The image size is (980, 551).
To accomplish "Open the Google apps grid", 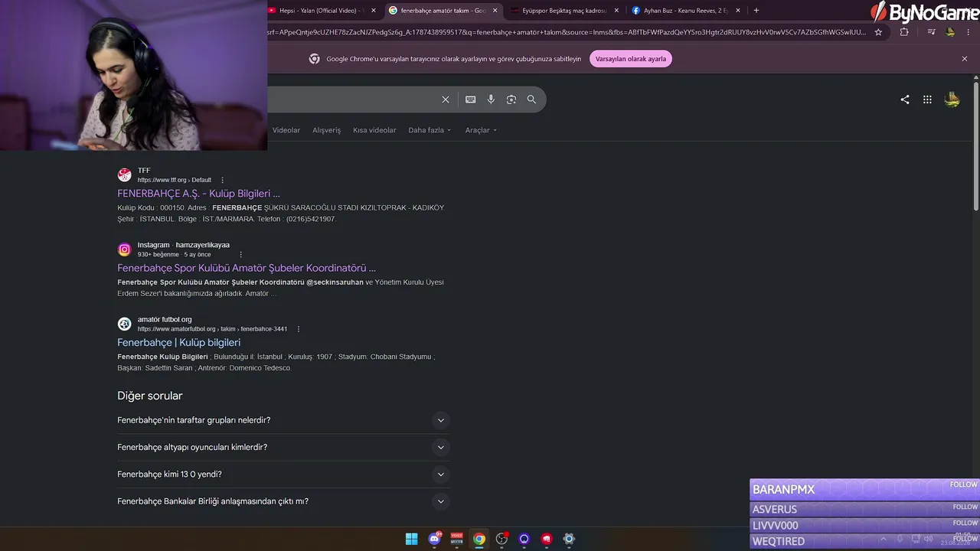I will (927, 99).
